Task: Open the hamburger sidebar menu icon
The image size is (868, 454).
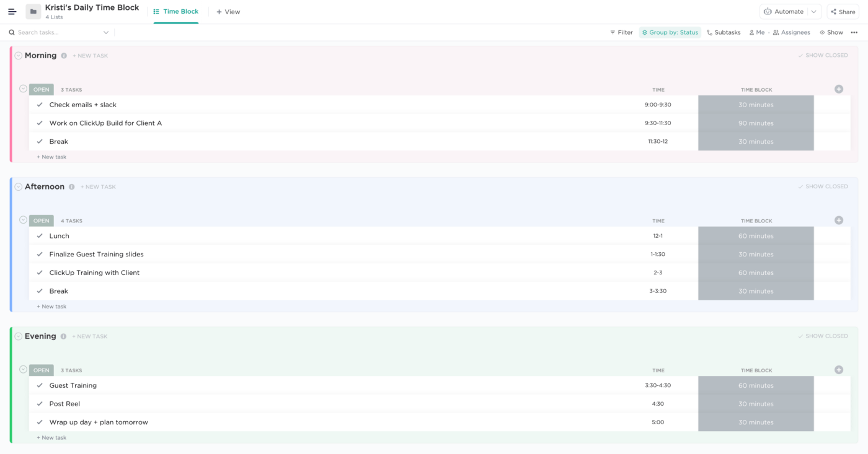Action: (12, 12)
